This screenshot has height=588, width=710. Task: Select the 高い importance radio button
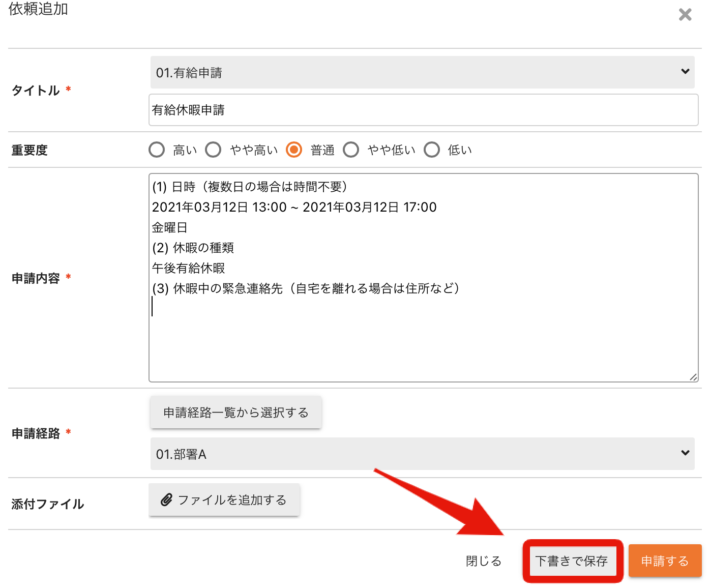(x=157, y=150)
